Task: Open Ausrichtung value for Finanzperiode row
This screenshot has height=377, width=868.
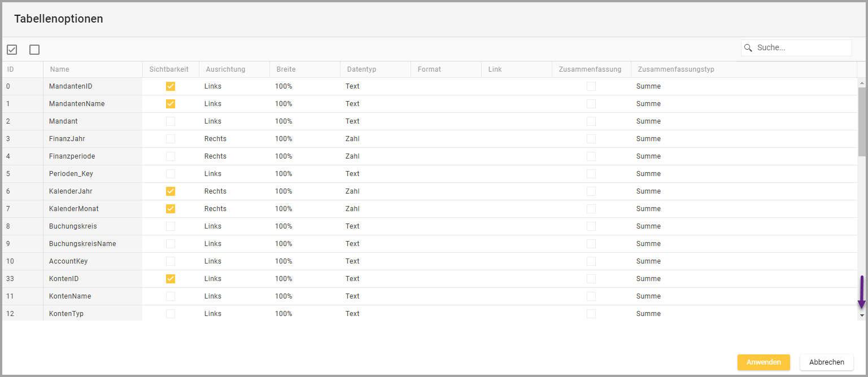Action: (x=215, y=156)
